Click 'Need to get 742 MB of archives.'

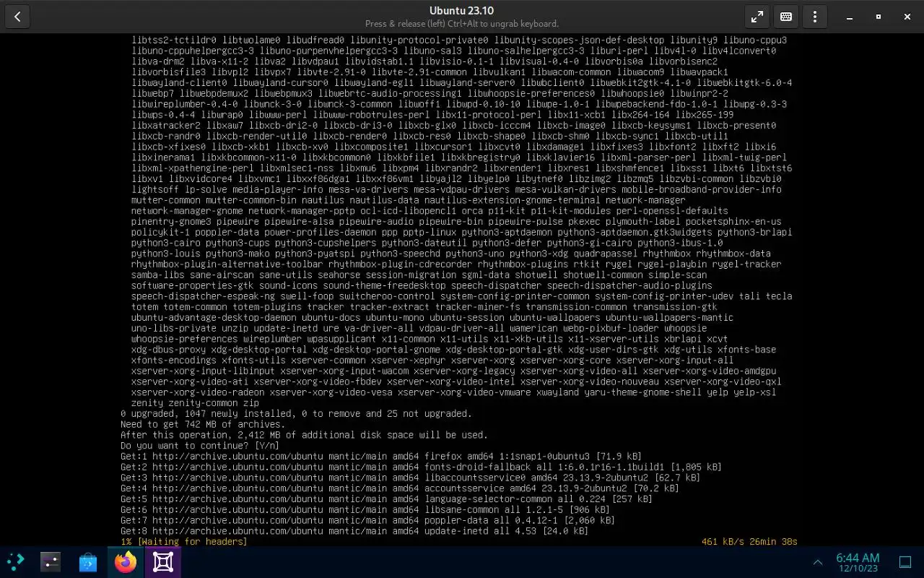(203, 425)
